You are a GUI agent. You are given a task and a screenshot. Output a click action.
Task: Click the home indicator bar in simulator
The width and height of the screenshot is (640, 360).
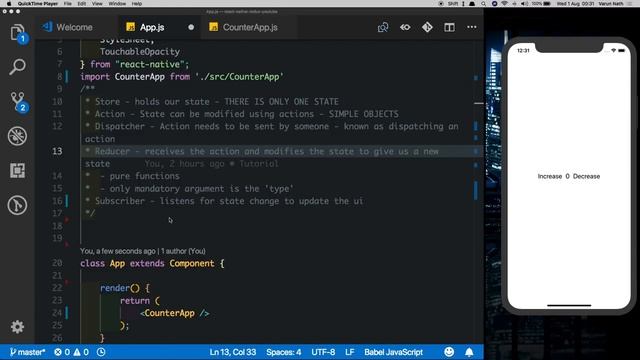pos(569,305)
